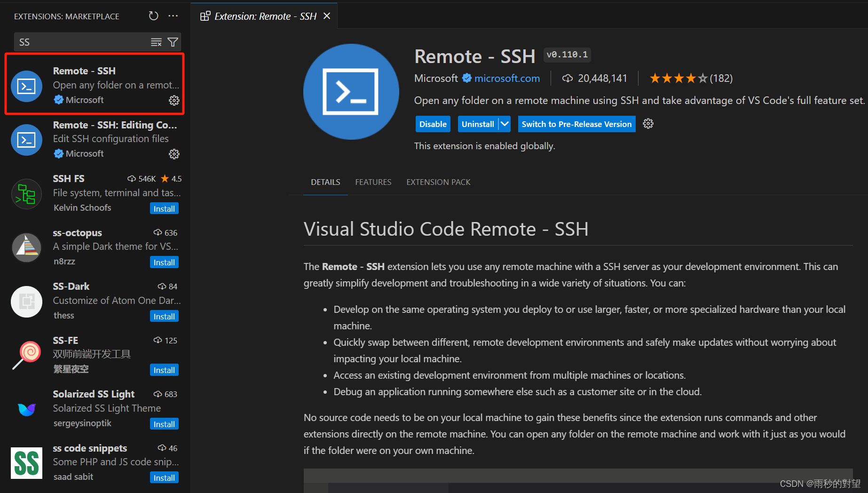
Task: Switch to the FEATURES tab
Action: [x=373, y=182]
